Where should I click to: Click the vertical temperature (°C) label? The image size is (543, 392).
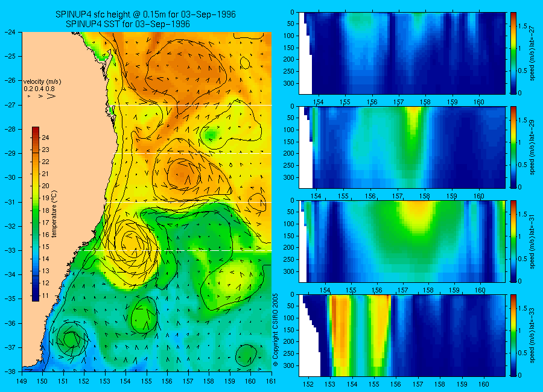click(x=54, y=214)
